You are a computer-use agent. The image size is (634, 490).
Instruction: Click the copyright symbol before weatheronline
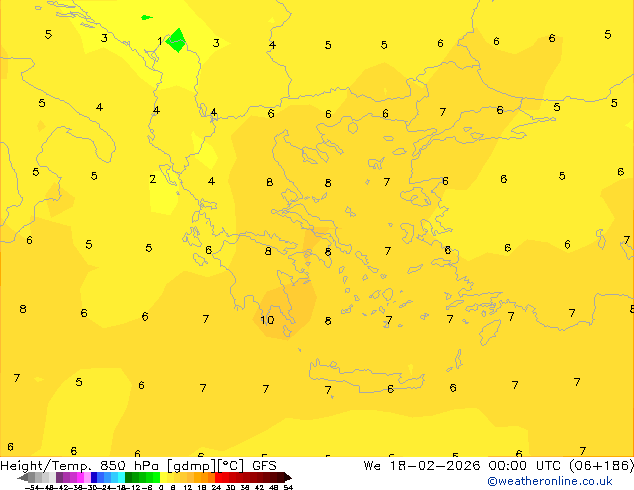(x=492, y=481)
